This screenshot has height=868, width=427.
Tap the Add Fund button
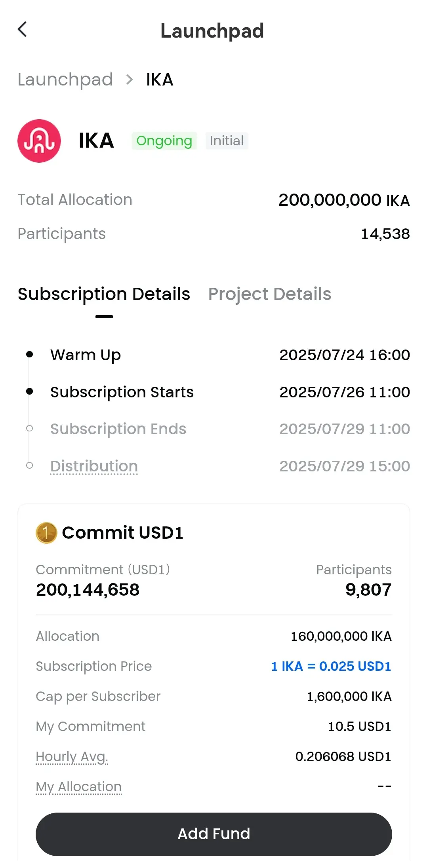tap(214, 834)
